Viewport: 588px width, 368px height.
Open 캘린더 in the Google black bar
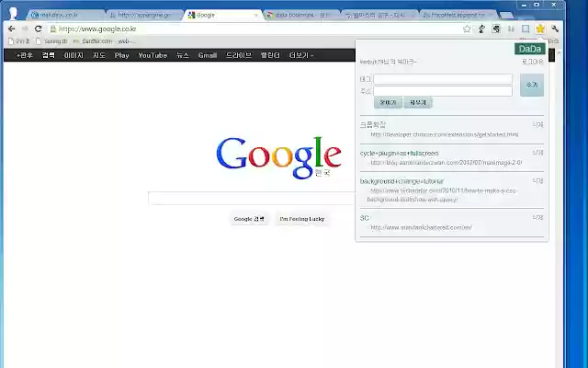point(270,55)
